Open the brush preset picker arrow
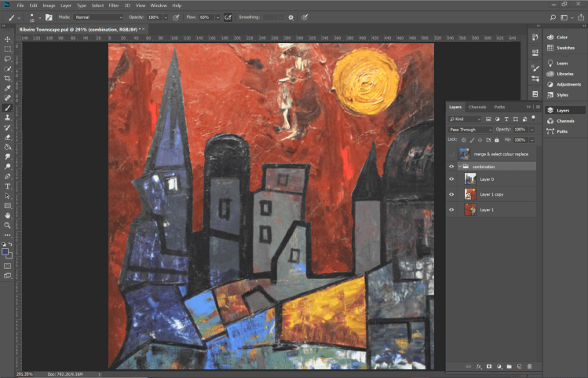 pos(40,17)
